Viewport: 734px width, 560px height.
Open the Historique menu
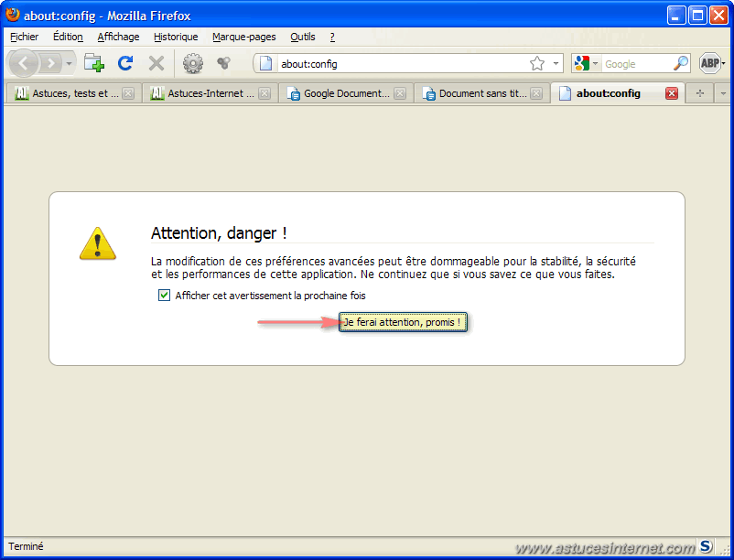[176, 37]
